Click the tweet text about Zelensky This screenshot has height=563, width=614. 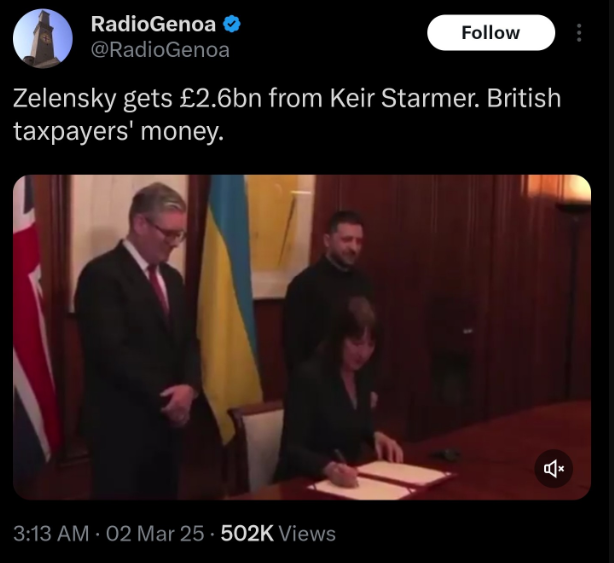(287, 114)
